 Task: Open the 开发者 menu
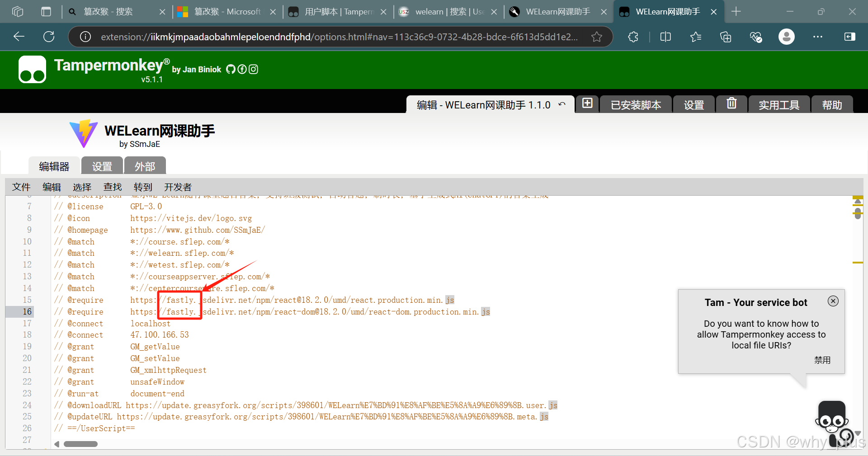[178, 187]
